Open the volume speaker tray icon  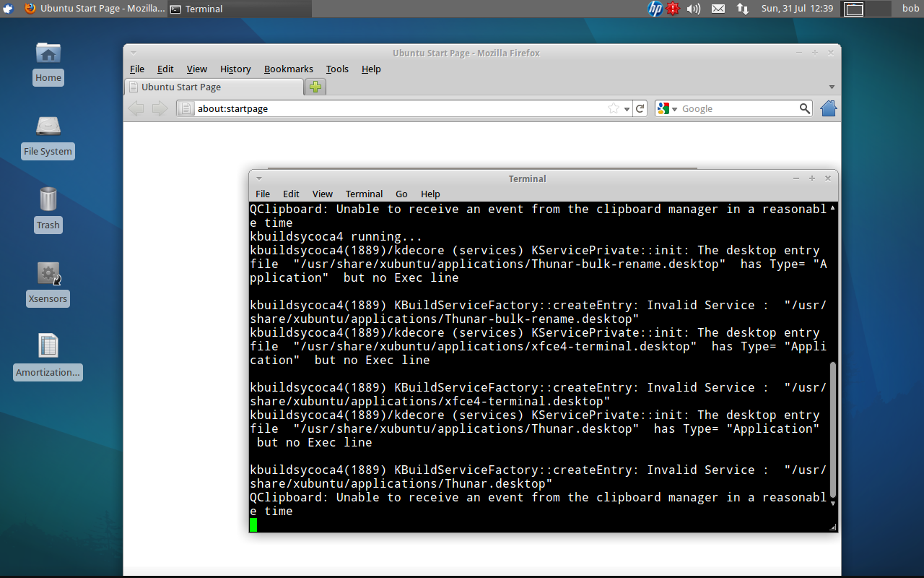coord(694,9)
